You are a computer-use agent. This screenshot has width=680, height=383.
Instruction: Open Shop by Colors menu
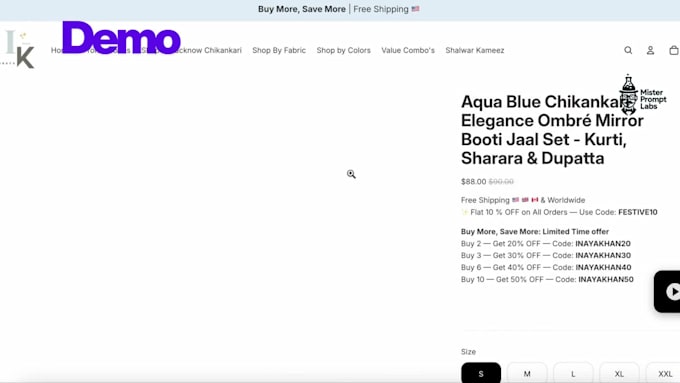[x=343, y=50]
